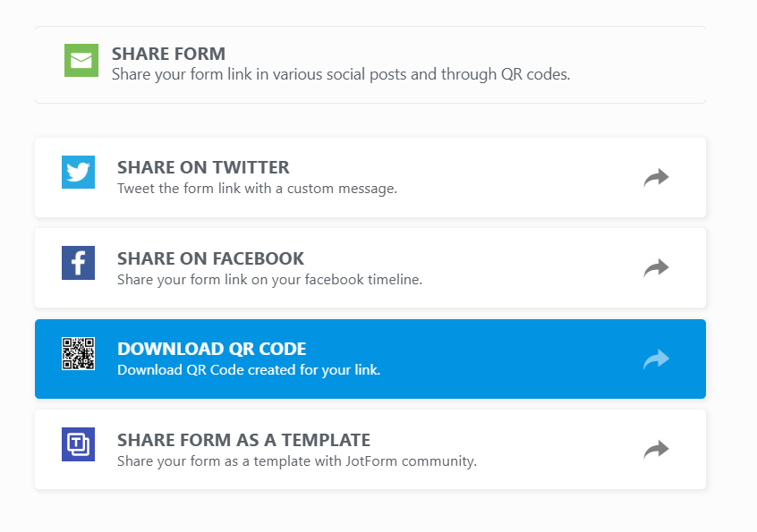The image size is (757, 532).
Task: Click the Facebook logo icon
Action: pyautogui.click(x=78, y=263)
